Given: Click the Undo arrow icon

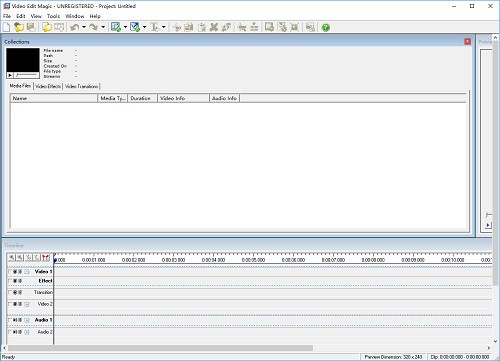Looking at the screenshot, I should [x=75, y=27].
